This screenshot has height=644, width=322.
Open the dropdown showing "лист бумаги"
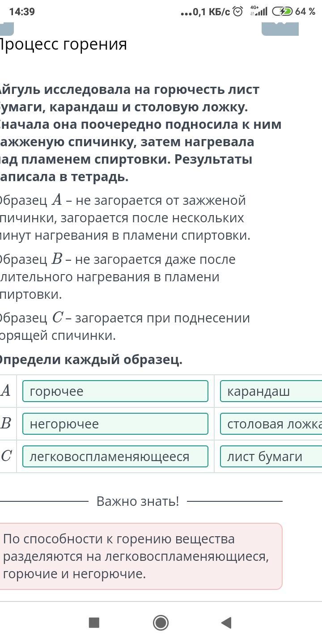pyautogui.click(x=271, y=457)
